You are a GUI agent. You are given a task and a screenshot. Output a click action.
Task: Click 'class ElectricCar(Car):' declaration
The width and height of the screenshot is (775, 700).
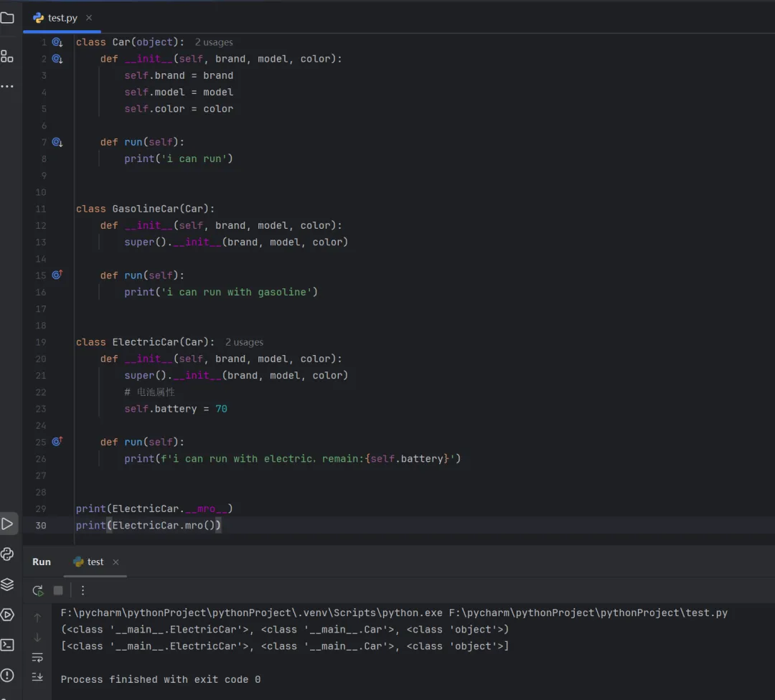(145, 342)
